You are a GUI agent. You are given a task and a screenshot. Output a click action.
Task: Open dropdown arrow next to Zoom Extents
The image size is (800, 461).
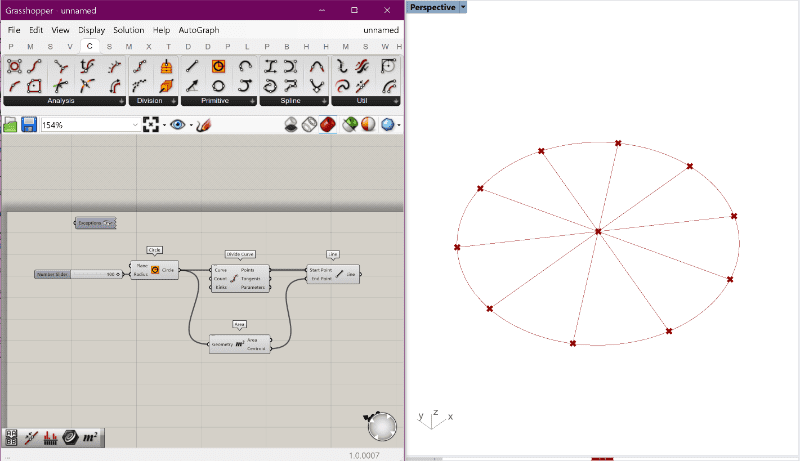[x=164, y=125]
